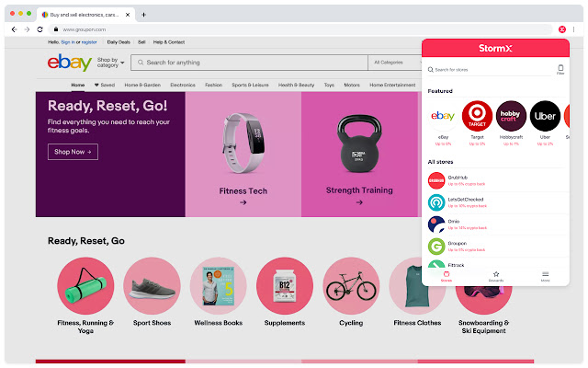
Task: Click the 'Ready, Reset, Go!' hero banner heading
Action: coord(107,106)
